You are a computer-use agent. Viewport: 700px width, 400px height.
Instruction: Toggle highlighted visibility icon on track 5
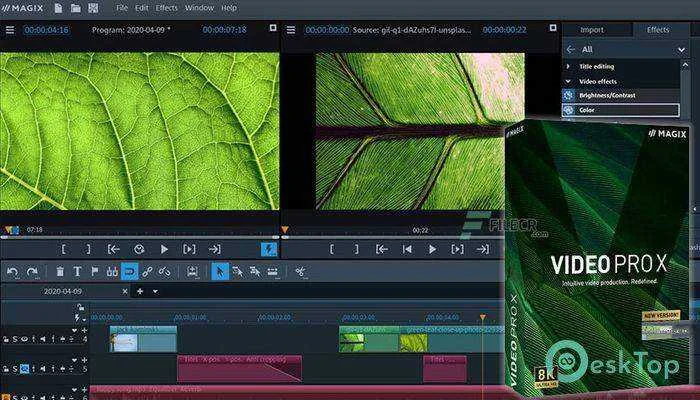[25, 369]
